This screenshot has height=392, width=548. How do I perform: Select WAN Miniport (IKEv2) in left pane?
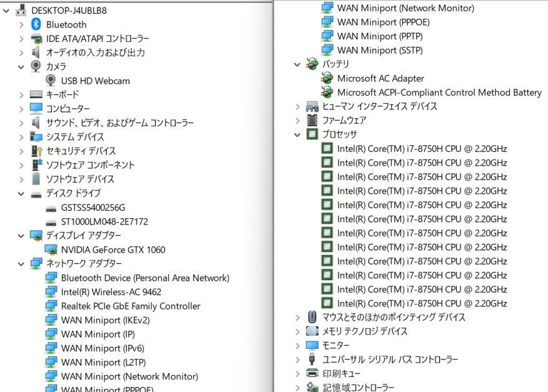(105, 320)
